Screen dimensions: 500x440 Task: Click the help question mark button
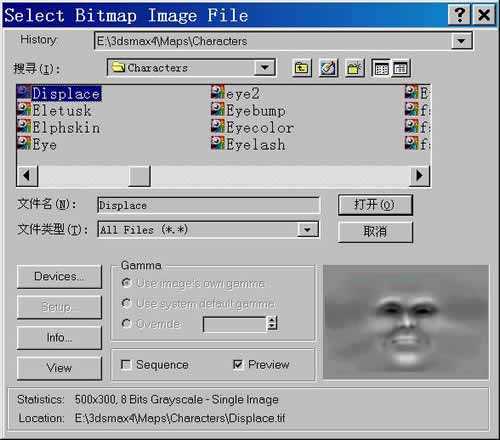pos(459,15)
